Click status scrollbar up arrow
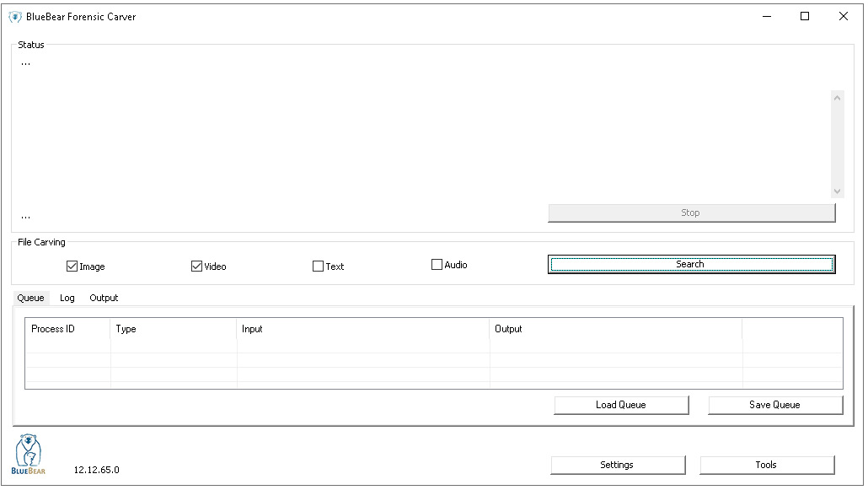The image size is (868, 490). [837, 98]
